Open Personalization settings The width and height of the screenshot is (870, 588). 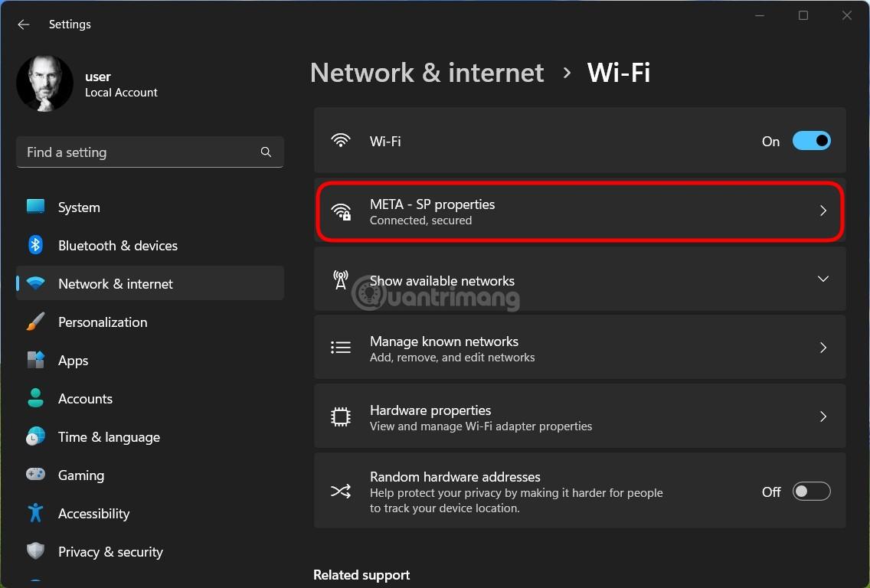click(x=150, y=322)
